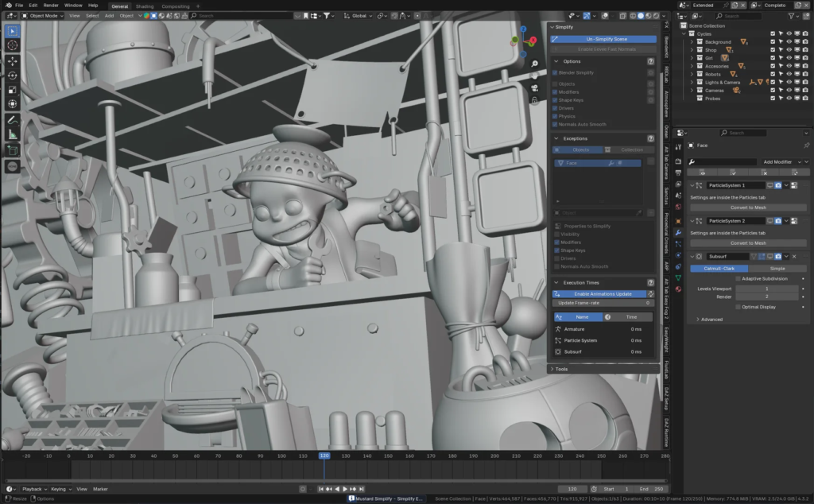Click Convert to Mesh under ParticleSystem 2

coord(748,243)
